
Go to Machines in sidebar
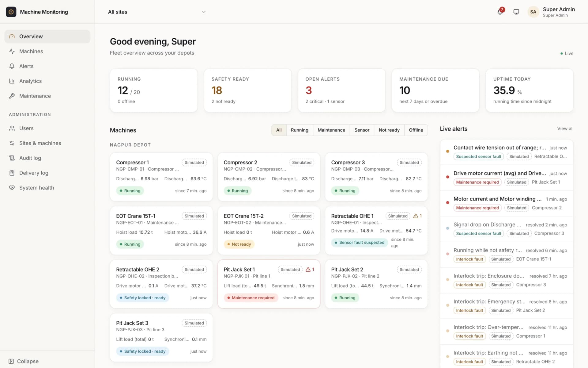tap(47, 51)
